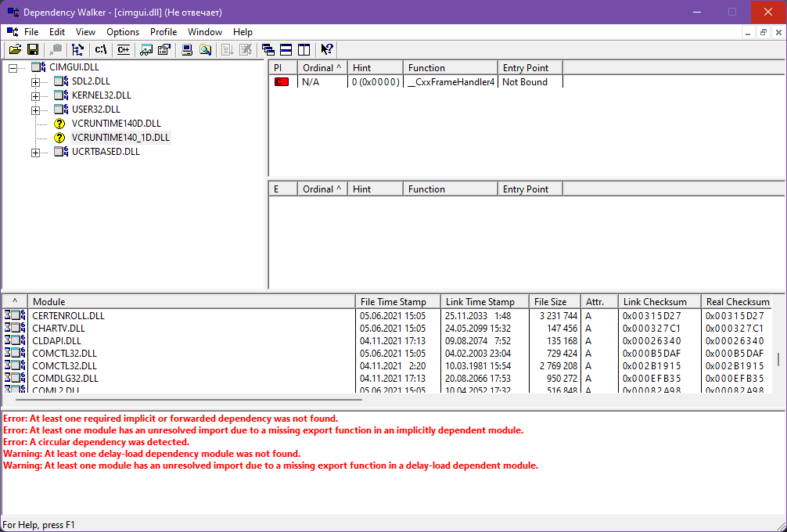Select the COMCTL32.DLL row in the module list
Viewport: 787px width, 532px height.
coord(78,353)
